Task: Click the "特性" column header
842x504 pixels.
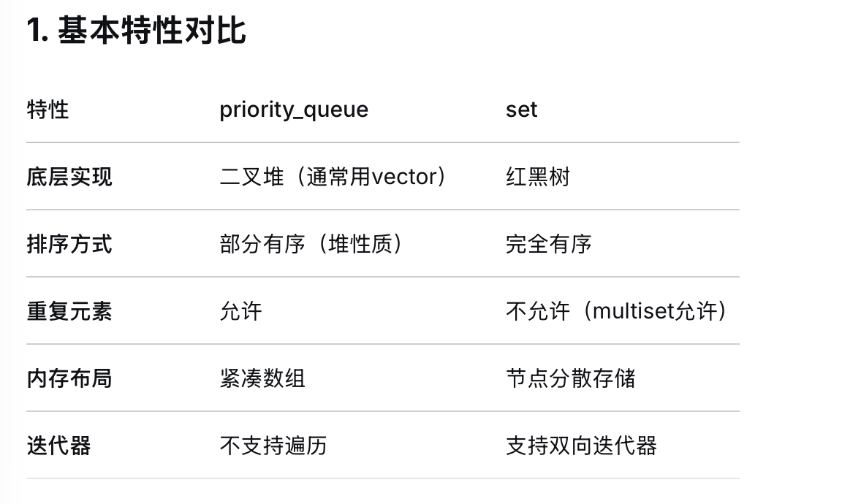Action: point(48,110)
